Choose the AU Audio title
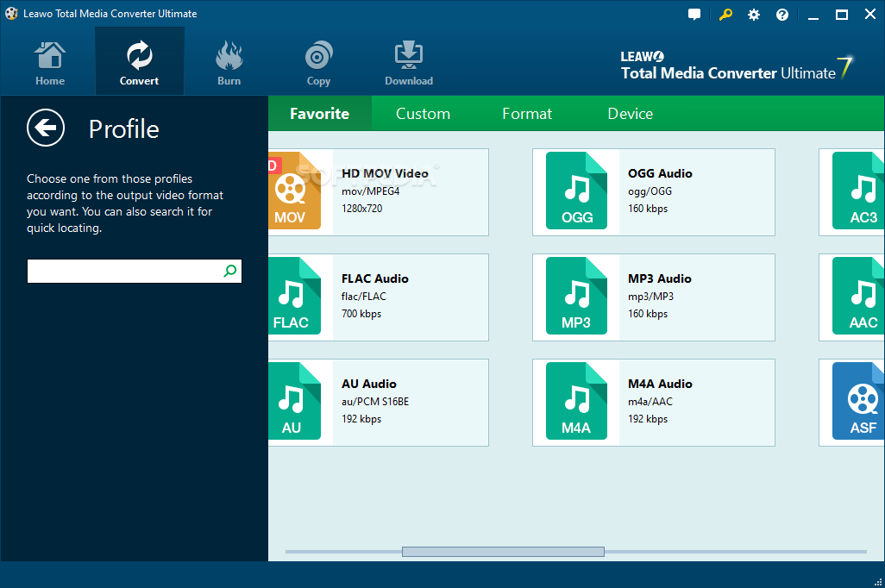The image size is (885, 588). pos(368,384)
